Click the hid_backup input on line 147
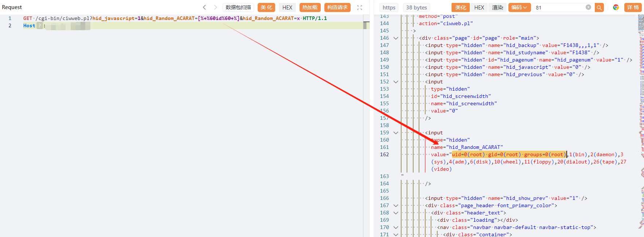Viewport: 644px width, 237px height. (516, 45)
